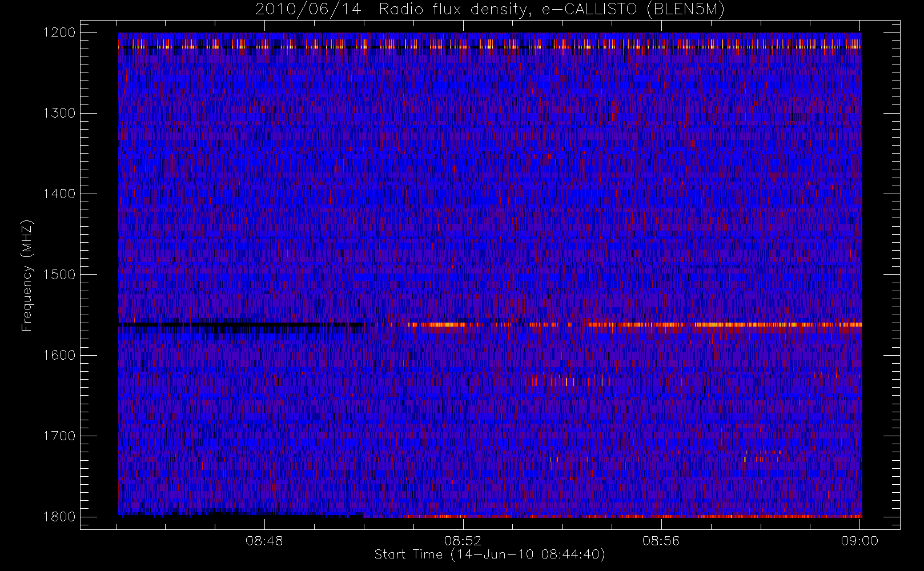Click the plot title "Radio flux density, e-CALLISTO (BLEN5M)"
Viewport: 924px width, 571px height.
coord(552,10)
